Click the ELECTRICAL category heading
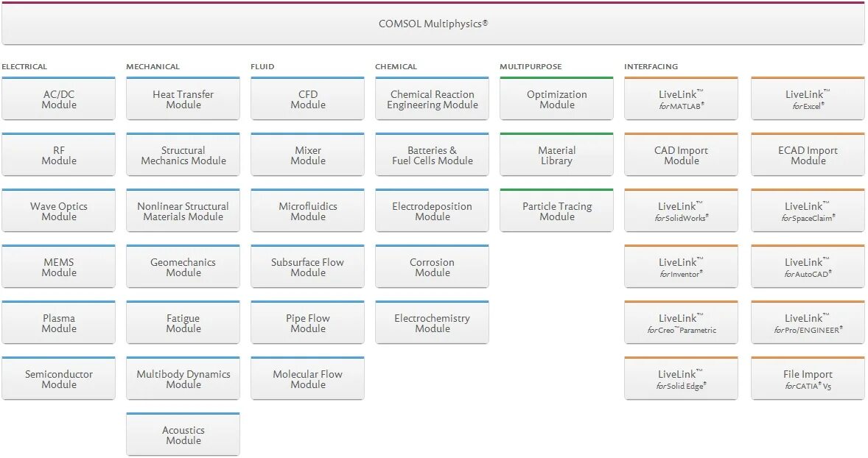The image size is (868, 458). [x=24, y=66]
